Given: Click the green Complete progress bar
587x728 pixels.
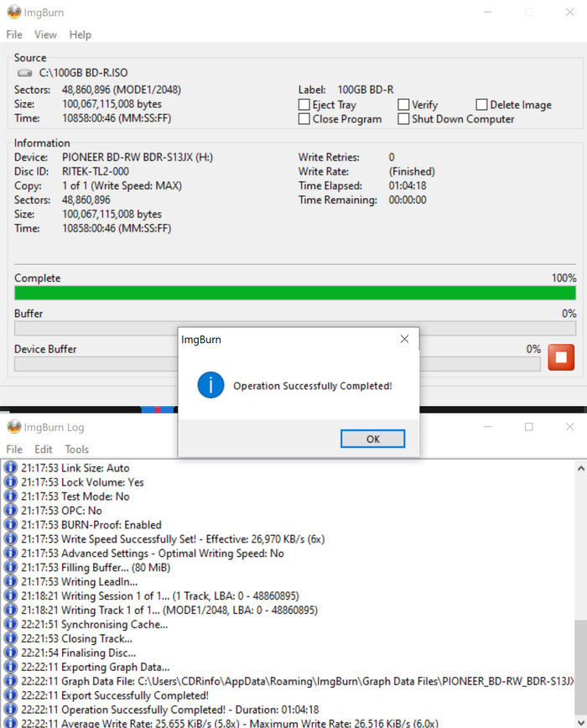Looking at the screenshot, I should point(295,293).
